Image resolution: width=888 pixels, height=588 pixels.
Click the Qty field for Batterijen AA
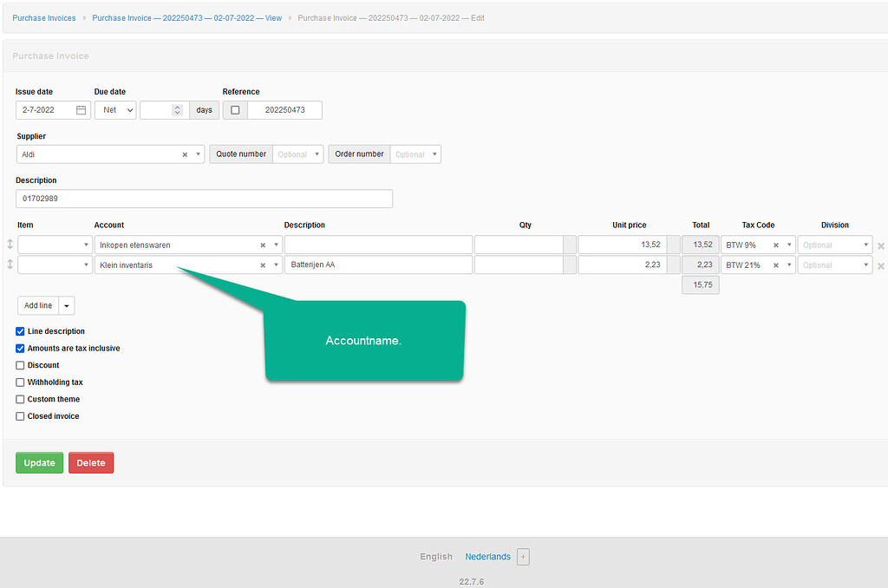click(519, 265)
